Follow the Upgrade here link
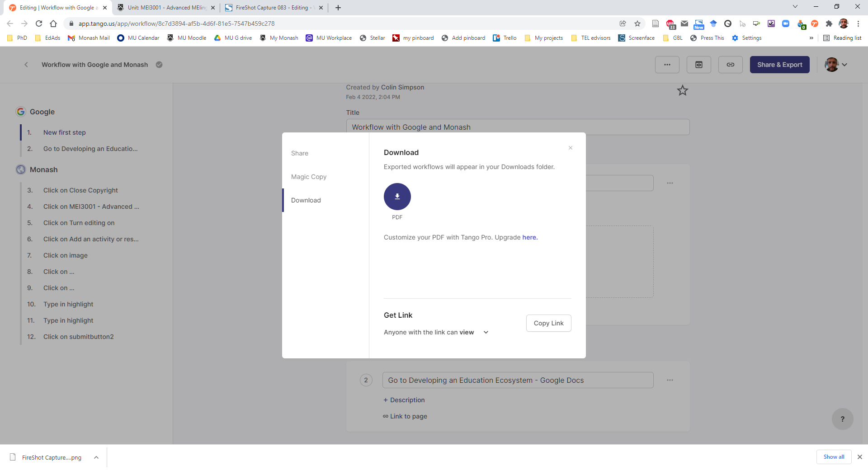This screenshot has width=868, height=470. coord(530,237)
